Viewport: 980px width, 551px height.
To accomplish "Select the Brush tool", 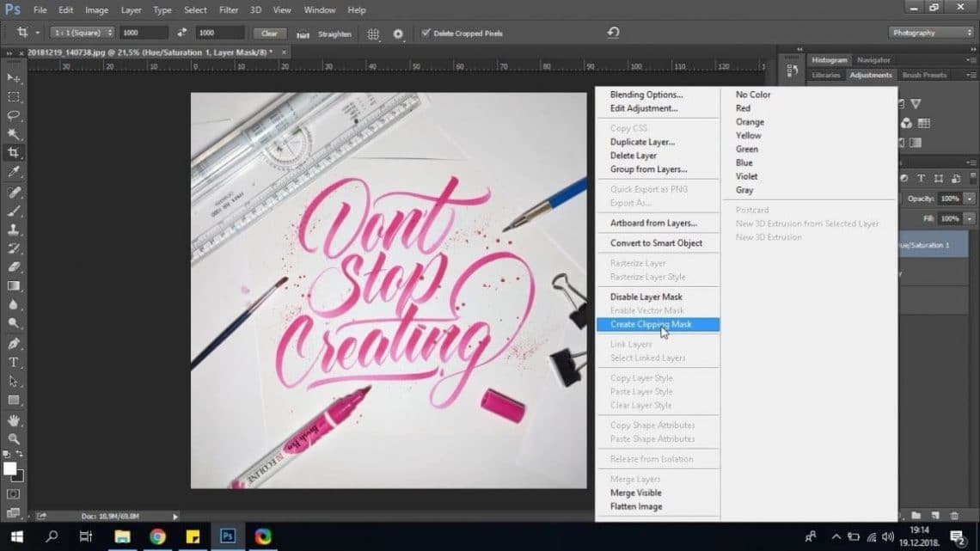I will click(x=14, y=211).
